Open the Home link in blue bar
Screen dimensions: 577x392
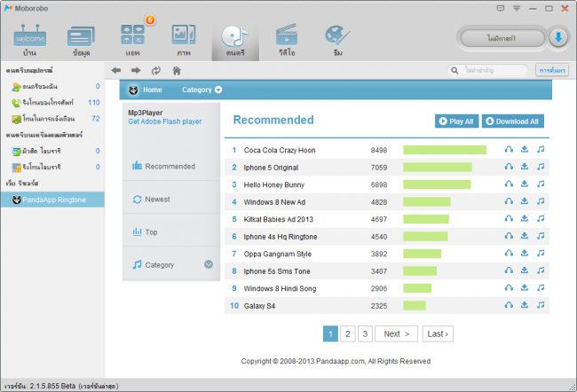point(153,90)
